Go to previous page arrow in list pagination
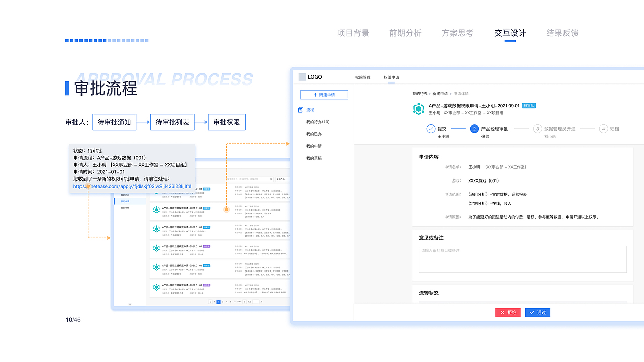The height and width of the screenshot is (362, 644). (x=210, y=302)
